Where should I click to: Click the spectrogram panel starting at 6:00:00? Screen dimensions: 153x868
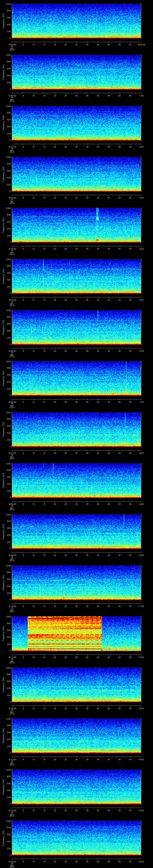click(76, 72)
